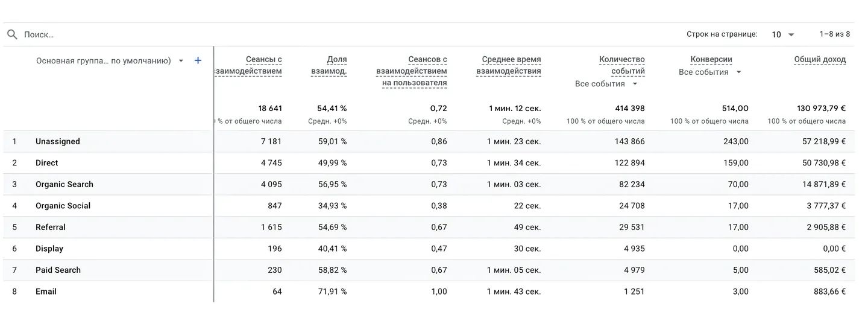This screenshot has height=335, width=868.
Task: Sort by Общий доход column
Action: tap(820, 59)
